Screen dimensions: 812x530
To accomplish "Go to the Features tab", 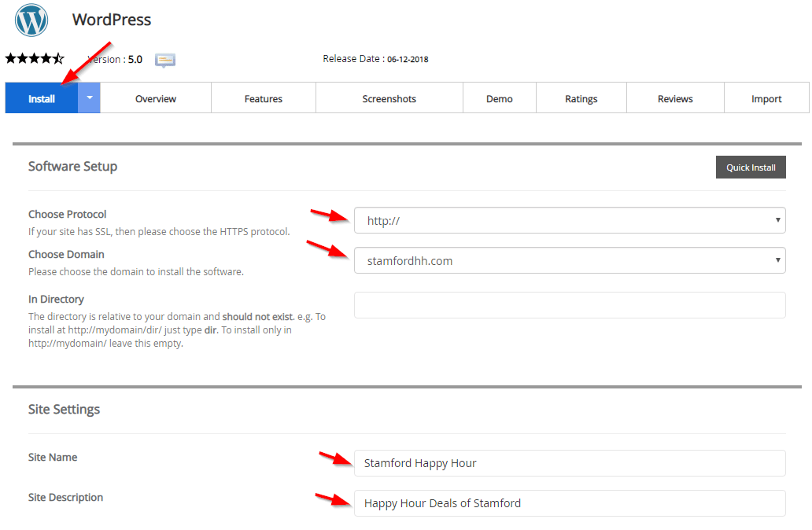I will tap(263, 98).
